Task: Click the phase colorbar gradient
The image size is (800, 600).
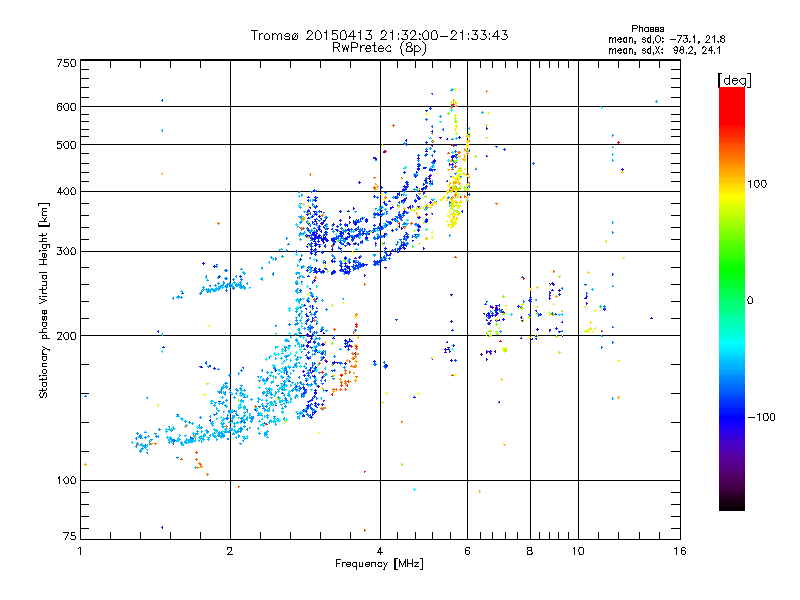Action: [732, 299]
